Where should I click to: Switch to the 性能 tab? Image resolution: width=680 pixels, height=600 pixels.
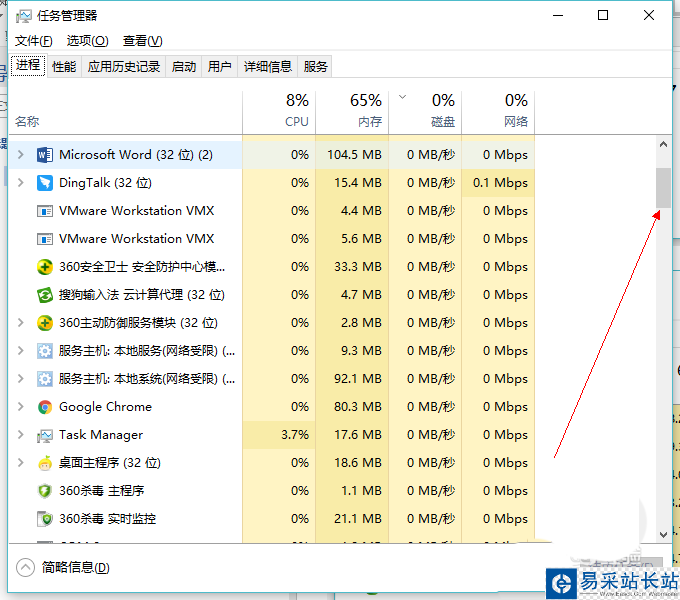[64, 67]
